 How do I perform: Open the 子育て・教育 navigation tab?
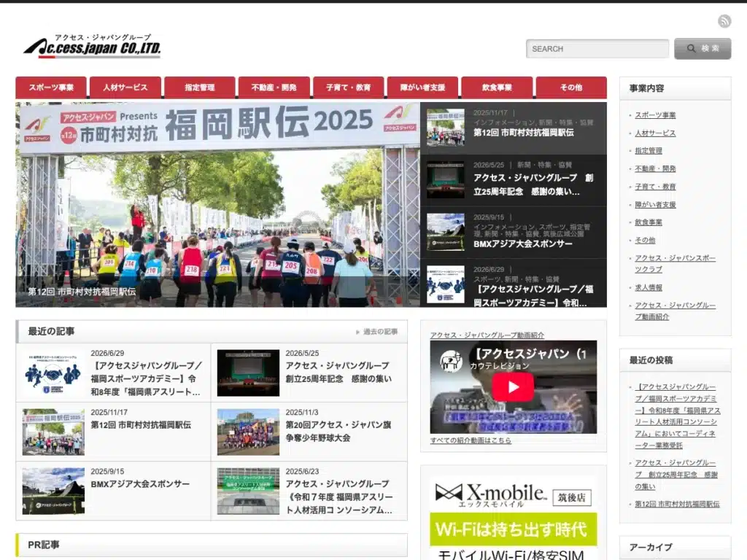coord(348,87)
